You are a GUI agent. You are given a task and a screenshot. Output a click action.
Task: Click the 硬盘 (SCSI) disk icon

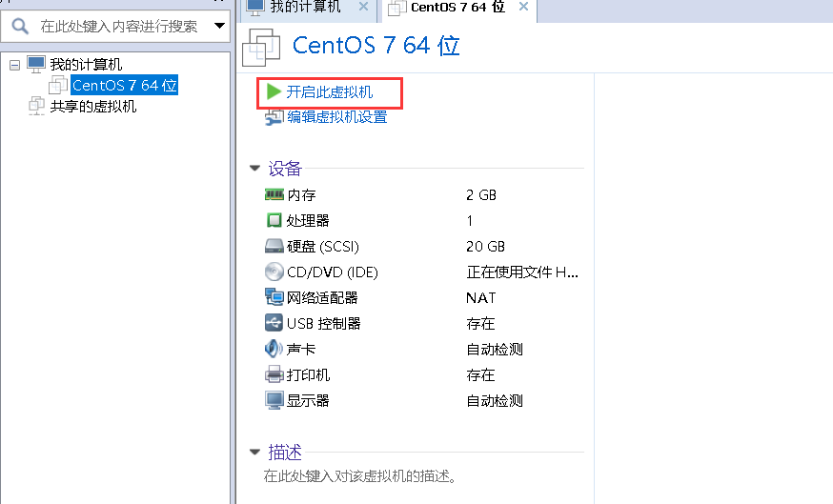click(x=274, y=246)
